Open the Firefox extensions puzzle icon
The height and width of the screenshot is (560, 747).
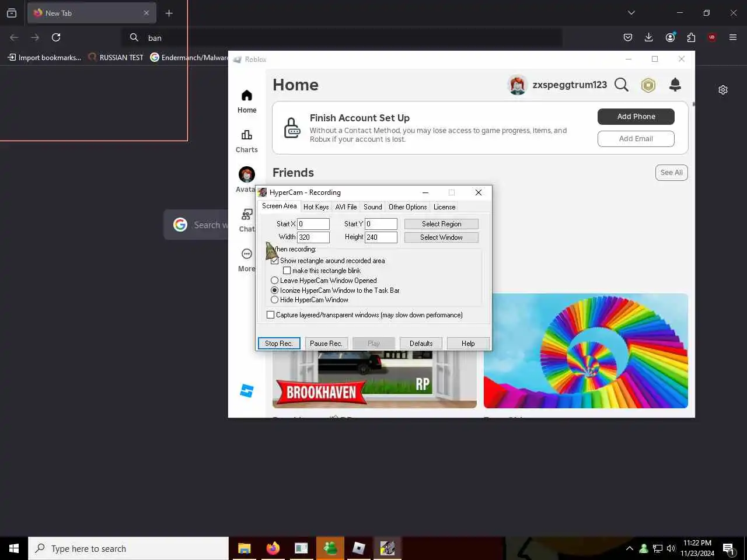[x=691, y=37]
